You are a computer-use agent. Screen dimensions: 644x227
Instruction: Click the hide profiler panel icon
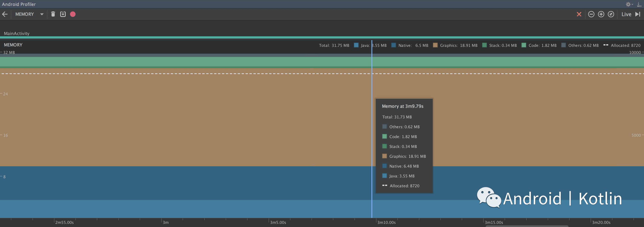point(639,4)
